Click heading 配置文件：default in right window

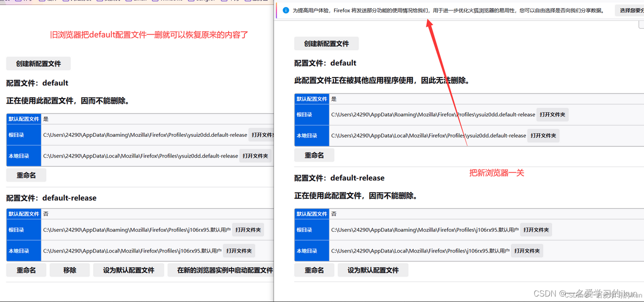pyautogui.click(x=325, y=63)
